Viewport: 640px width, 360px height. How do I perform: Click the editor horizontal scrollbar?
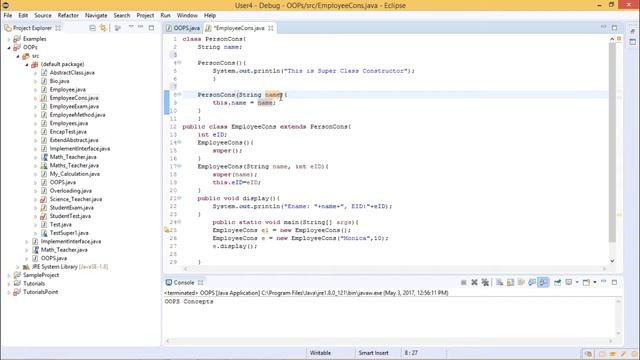click(x=394, y=269)
